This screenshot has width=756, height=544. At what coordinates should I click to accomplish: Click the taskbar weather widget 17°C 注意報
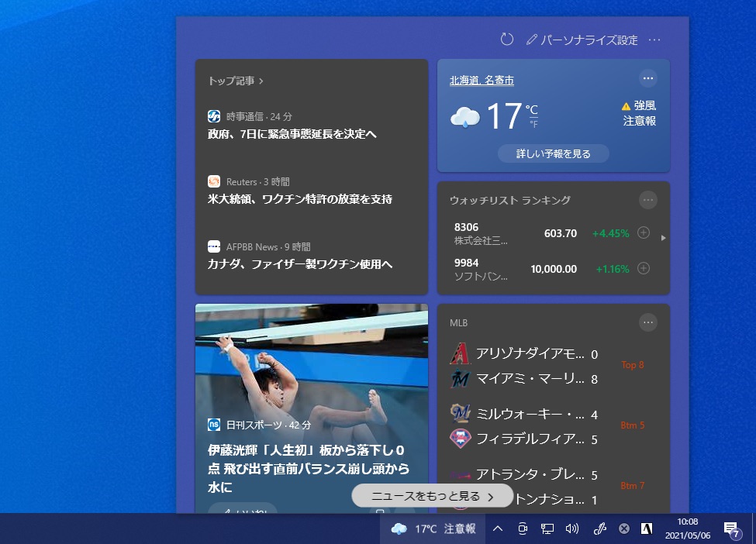pyautogui.click(x=433, y=529)
